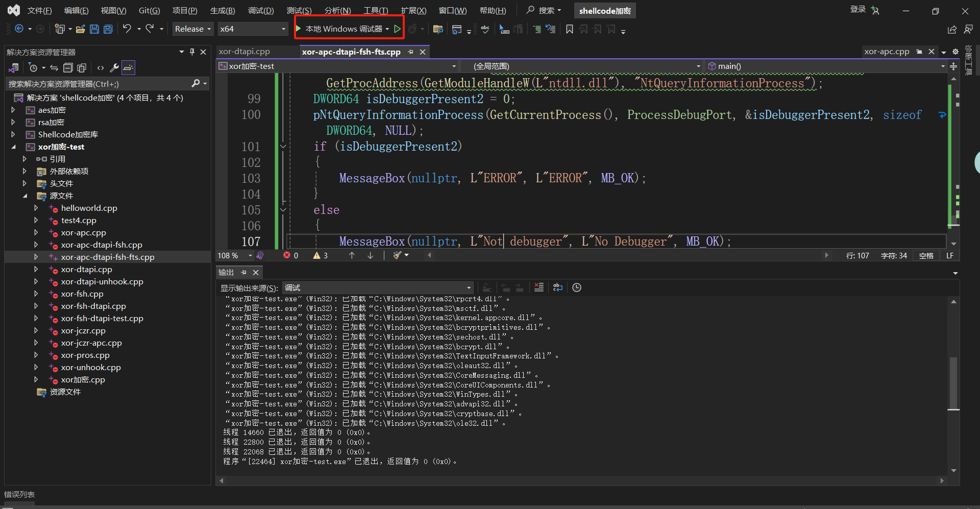The width and height of the screenshot is (980, 509).
Task: Switch to xor-dtapi.cpp editor tab
Action: point(244,52)
